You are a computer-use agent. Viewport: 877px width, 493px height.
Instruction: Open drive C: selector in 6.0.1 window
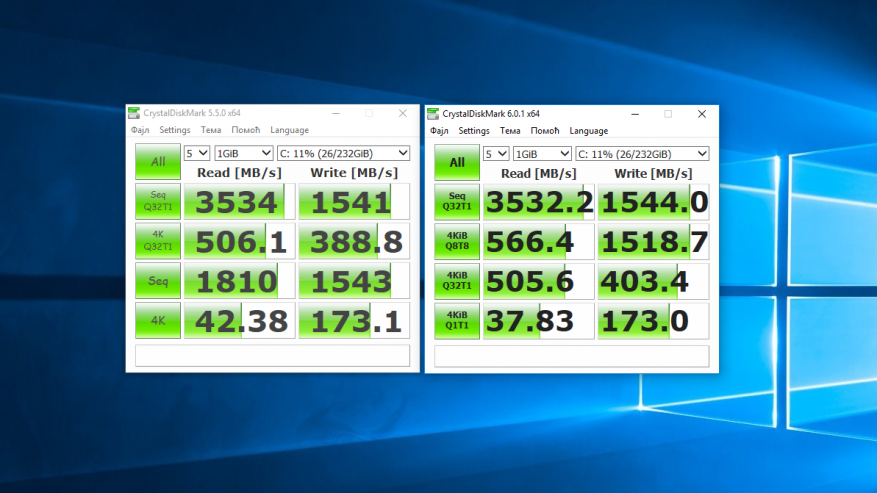pos(643,154)
